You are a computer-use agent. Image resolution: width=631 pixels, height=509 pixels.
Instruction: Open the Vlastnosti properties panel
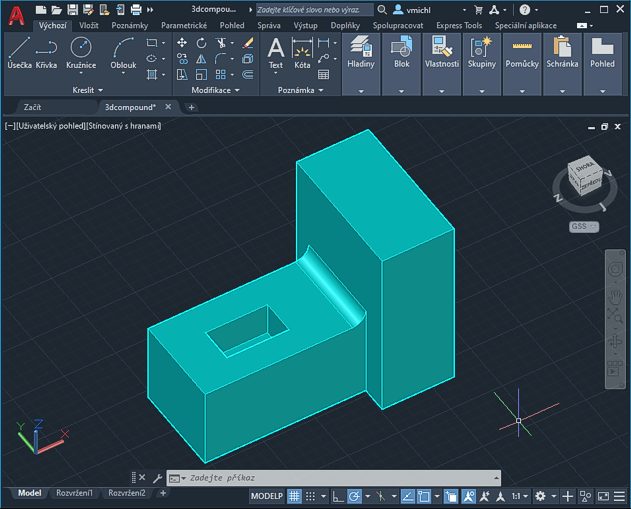click(441, 52)
